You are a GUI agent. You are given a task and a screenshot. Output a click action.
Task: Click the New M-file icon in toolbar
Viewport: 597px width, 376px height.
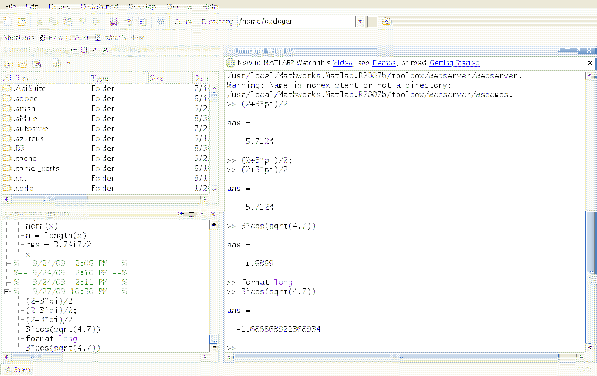(x=8, y=22)
